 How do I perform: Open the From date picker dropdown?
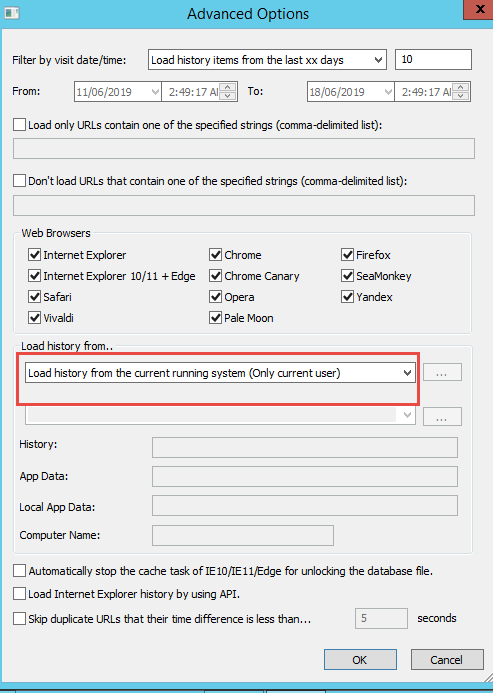point(155,92)
